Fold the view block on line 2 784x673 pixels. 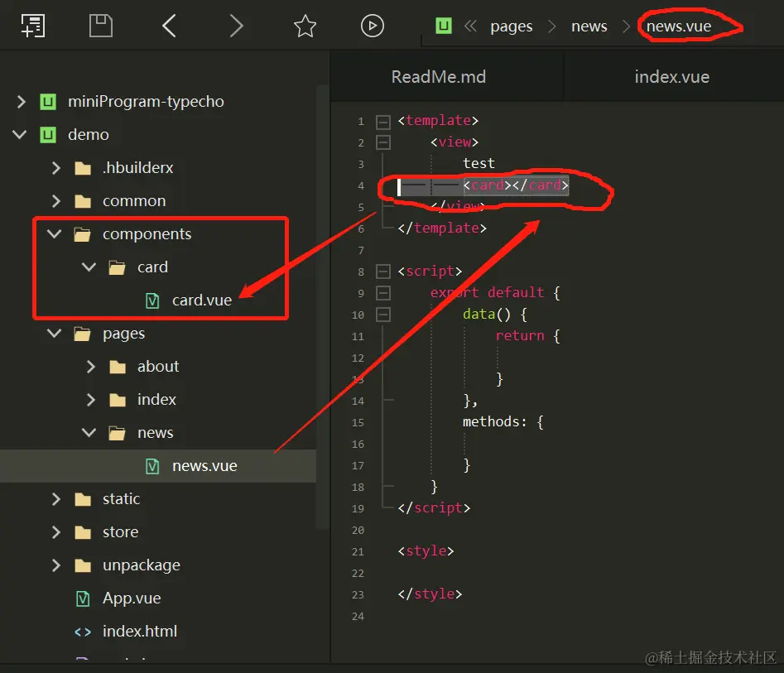pos(383,142)
